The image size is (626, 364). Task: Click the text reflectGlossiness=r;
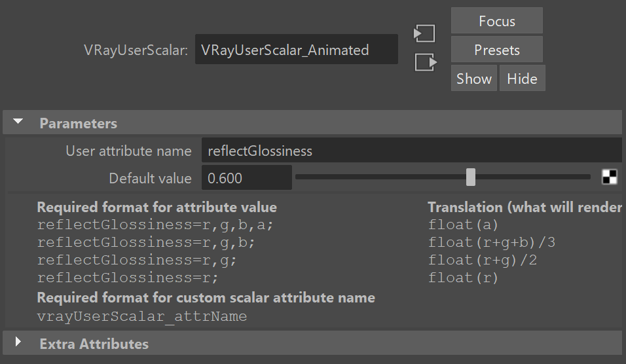127,278
